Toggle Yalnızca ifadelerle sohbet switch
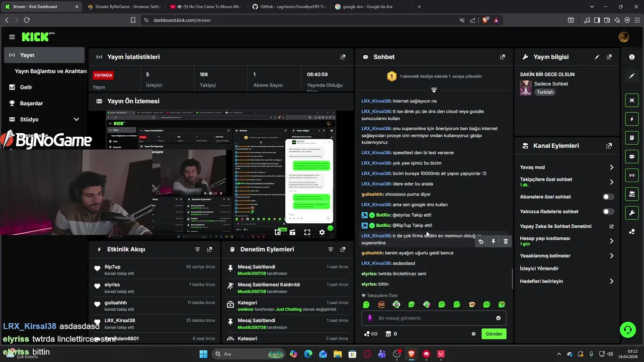644x362 pixels. click(x=608, y=212)
